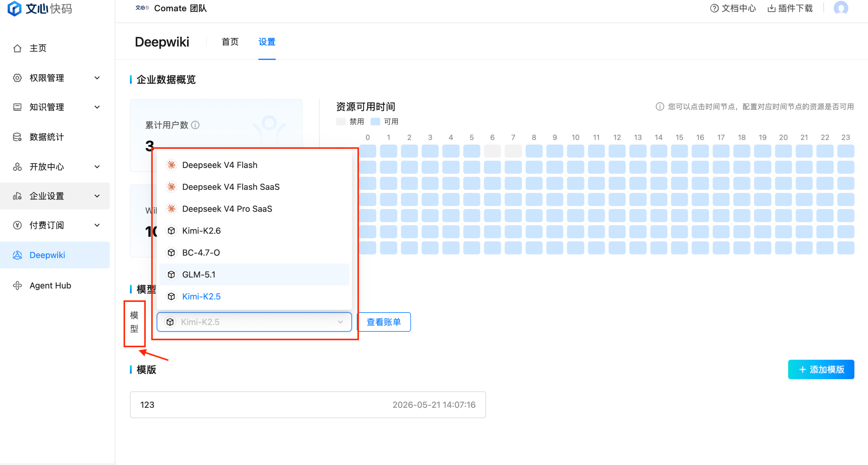Click the Comate 团队 team name
Viewport: 868px width, 465px height.
pyautogui.click(x=180, y=8)
